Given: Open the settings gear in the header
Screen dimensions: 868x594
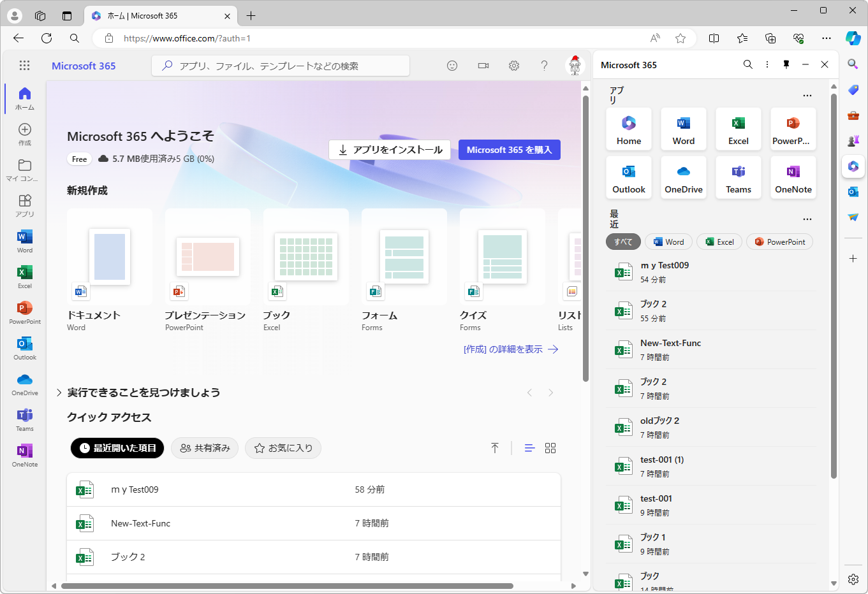Looking at the screenshot, I should (x=514, y=66).
